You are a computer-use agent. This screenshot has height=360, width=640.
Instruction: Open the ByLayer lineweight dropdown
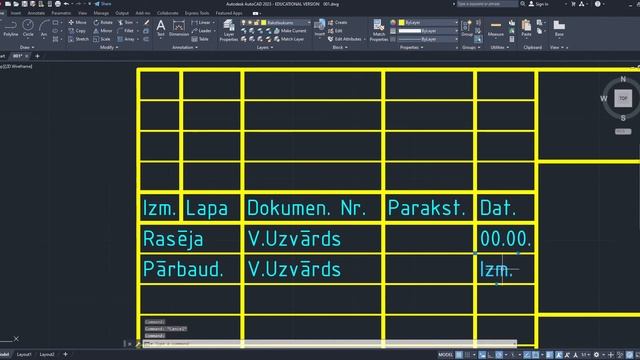click(x=428, y=31)
